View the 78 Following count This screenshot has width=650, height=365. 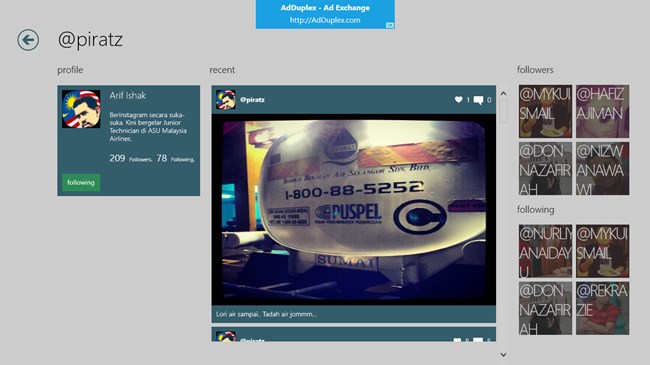tap(175, 158)
